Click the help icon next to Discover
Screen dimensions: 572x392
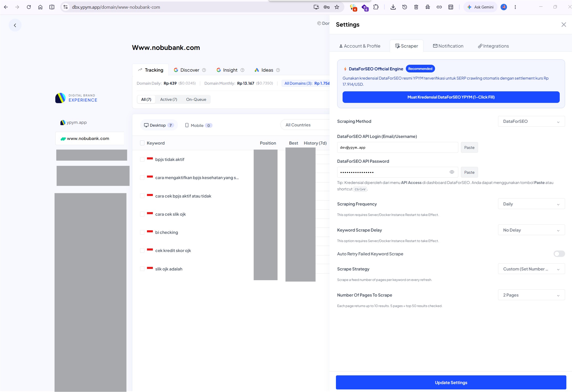204,70
